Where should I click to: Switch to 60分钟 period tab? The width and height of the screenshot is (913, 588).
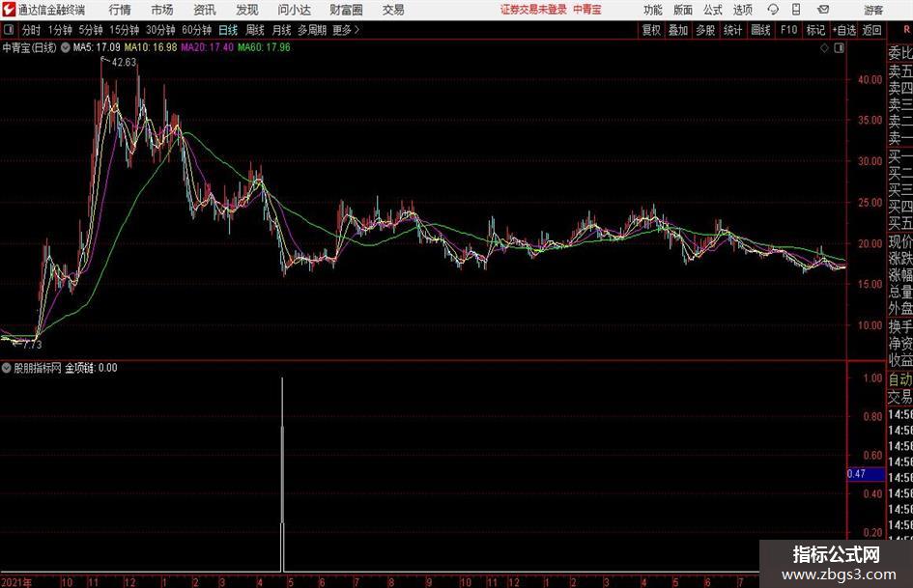click(197, 30)
